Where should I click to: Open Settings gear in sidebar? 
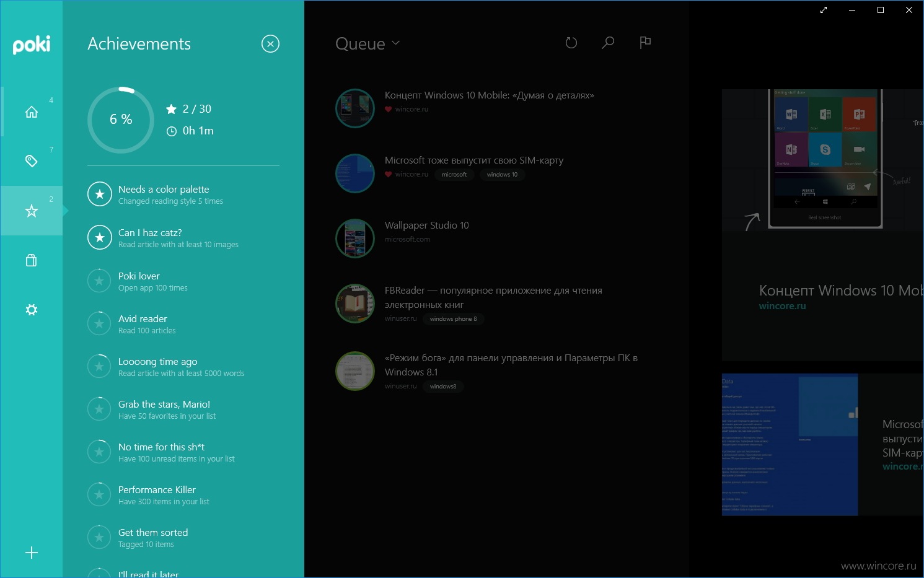click(32, 310)
